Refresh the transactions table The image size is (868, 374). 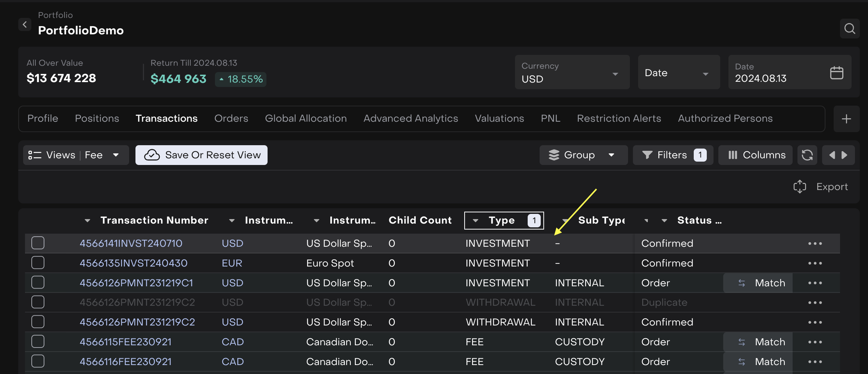(x=807, y=155)
